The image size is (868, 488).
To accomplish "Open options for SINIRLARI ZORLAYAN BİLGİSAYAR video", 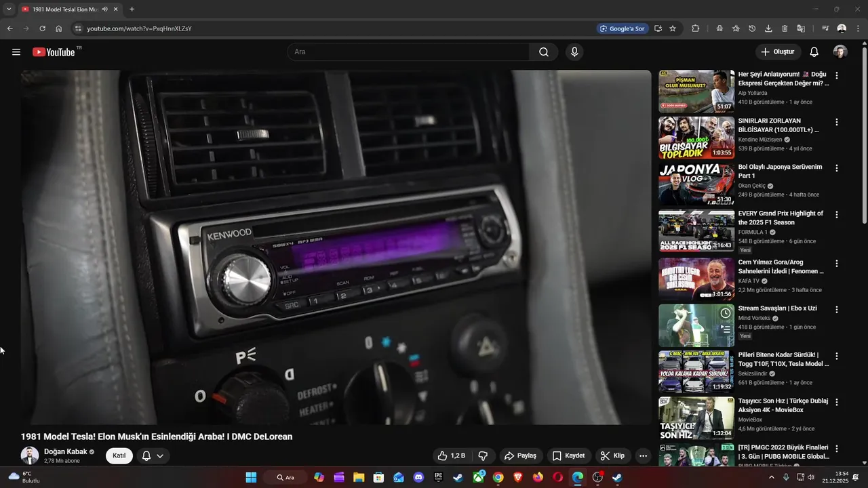I will click(x=837, y=122).
